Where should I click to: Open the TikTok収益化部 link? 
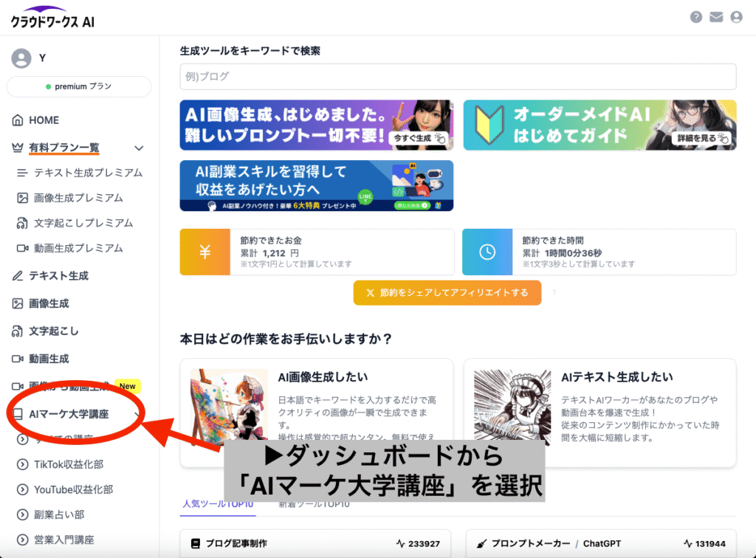tap(69, 464)
